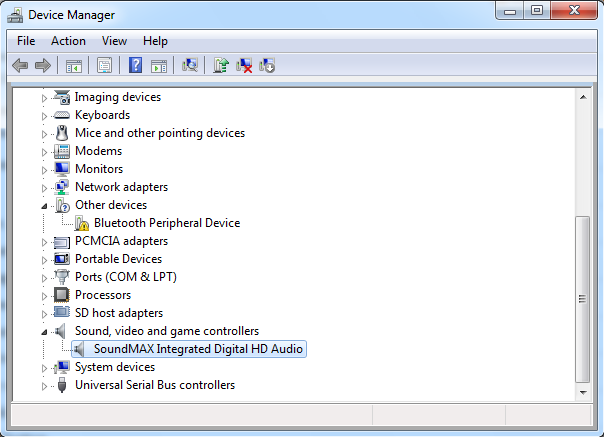
Task: Collapse Sound, video and game controllers node
Action: [x=44, y=332]
